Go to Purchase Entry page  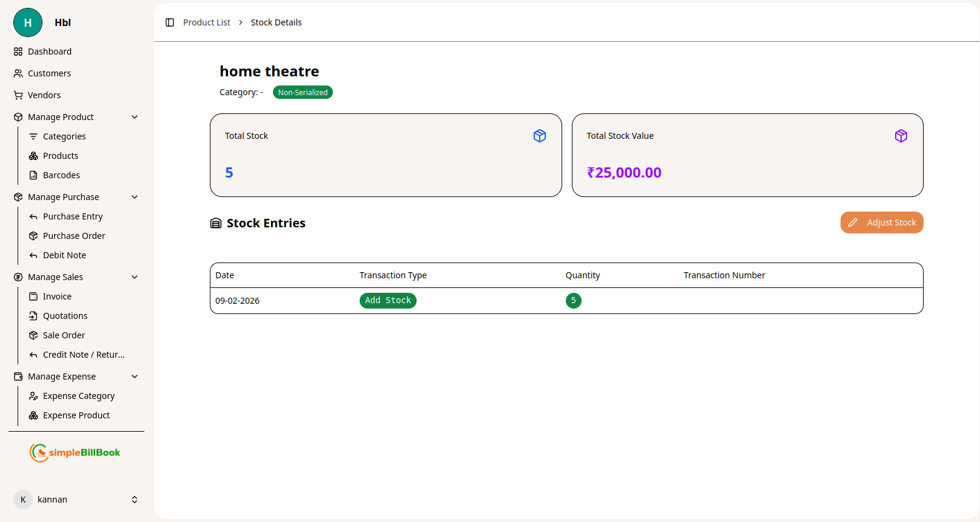73,216
